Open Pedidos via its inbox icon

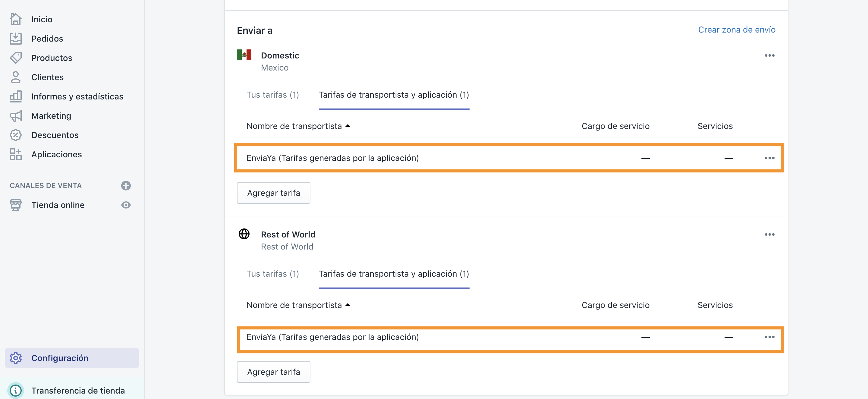click(x=15, y=38)
